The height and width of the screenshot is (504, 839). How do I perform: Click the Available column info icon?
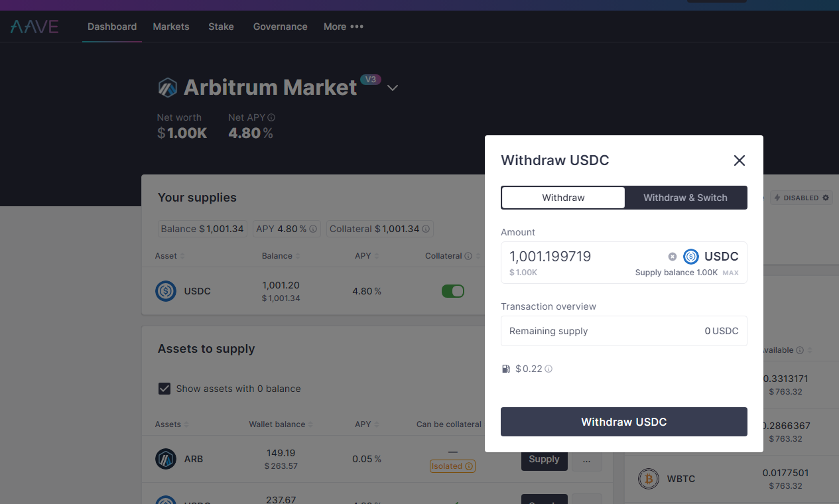pyautogui.click(x=800, y=350)
